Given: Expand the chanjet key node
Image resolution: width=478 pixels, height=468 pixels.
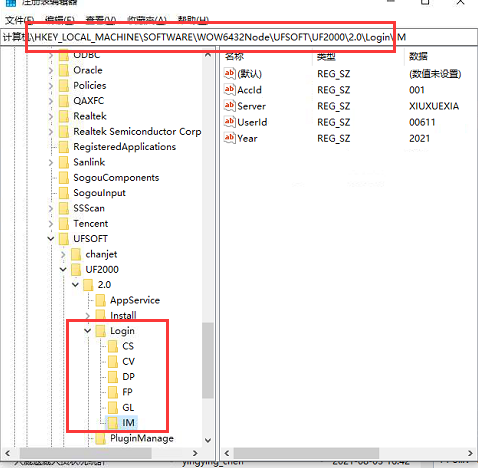Looking at the screenshot, I should [63, 254].
